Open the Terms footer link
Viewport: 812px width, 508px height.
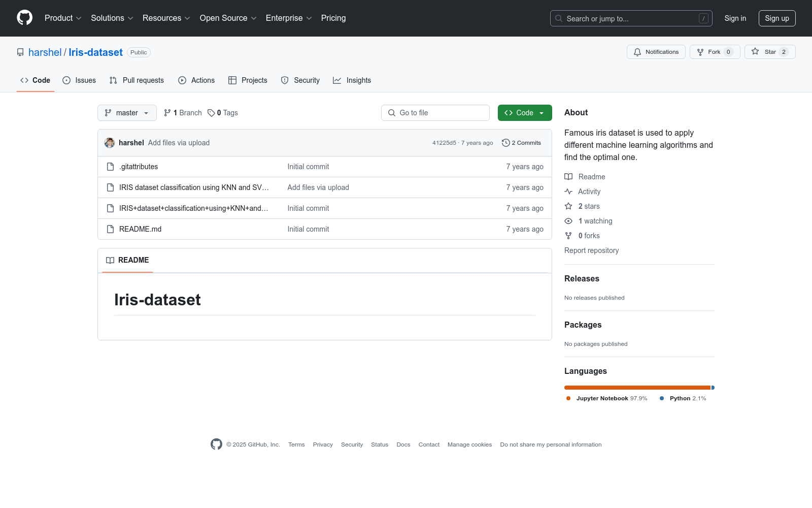tap(296, 444)
